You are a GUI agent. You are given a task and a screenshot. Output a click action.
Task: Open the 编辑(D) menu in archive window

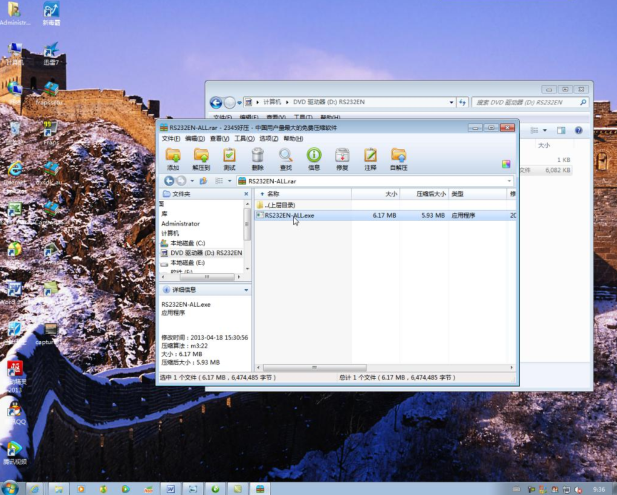click(195, 139)
